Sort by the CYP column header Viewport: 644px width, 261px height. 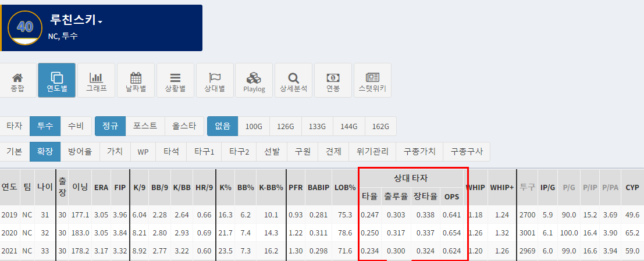(x=632, y=187)
